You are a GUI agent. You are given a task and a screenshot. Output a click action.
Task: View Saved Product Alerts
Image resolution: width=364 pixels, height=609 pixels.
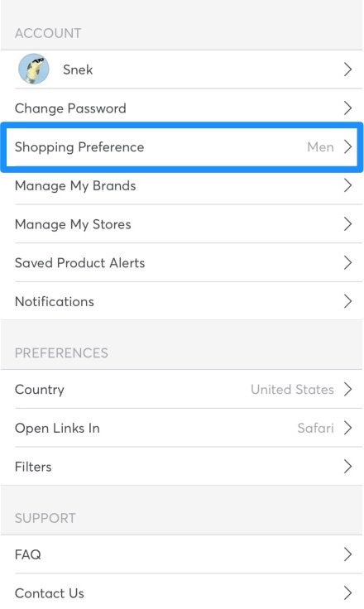182,263
